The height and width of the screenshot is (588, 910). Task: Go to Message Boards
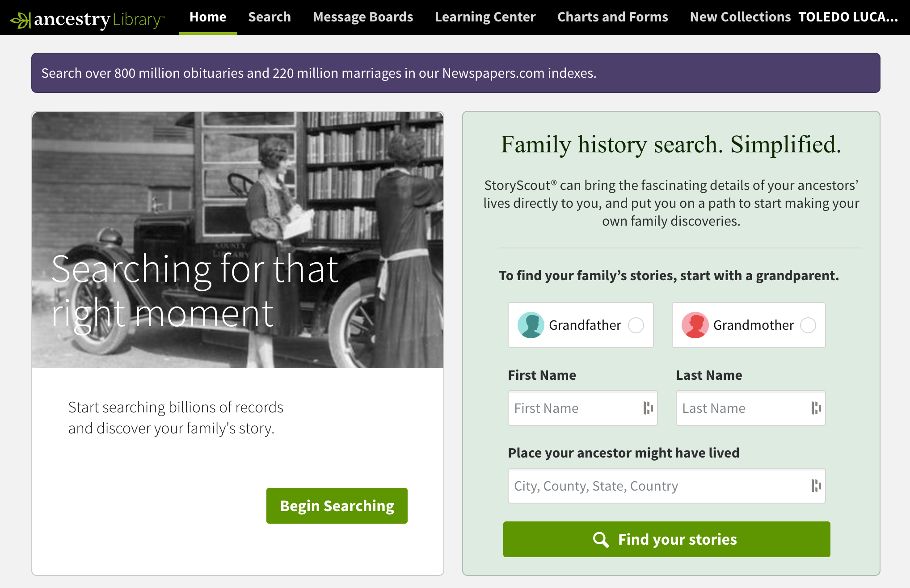pos(363,17)
